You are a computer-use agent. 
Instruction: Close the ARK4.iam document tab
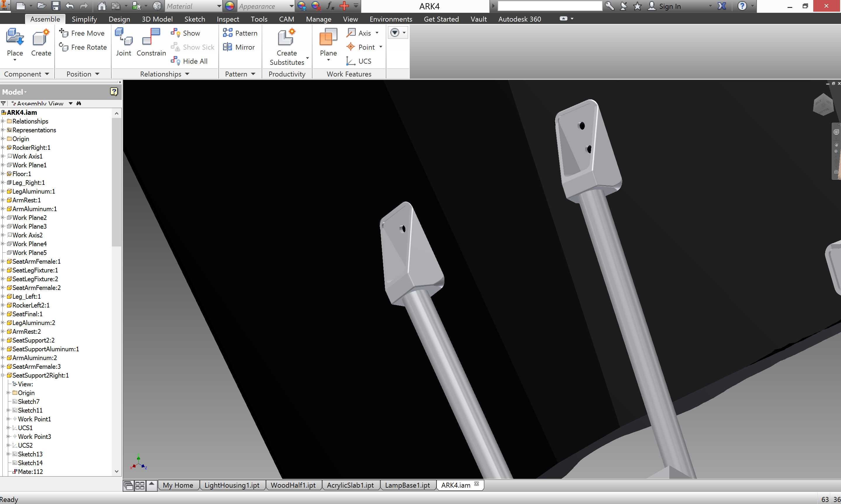pyautogui.click(x=477, y=484)
